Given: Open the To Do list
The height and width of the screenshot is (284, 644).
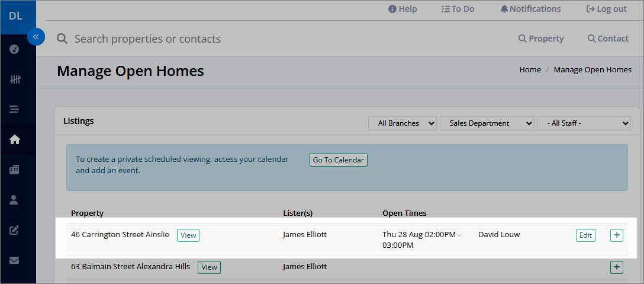Looking at the screenshot, I should pyautogui.click(x=458, y=9).
